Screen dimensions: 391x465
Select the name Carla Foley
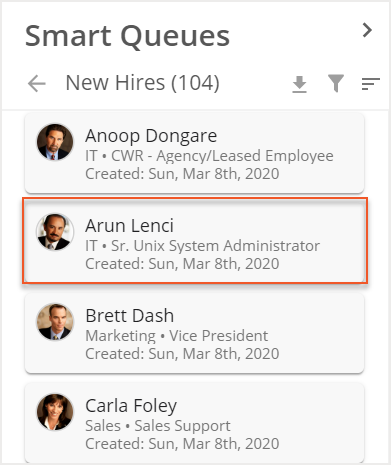click(131, 406)
